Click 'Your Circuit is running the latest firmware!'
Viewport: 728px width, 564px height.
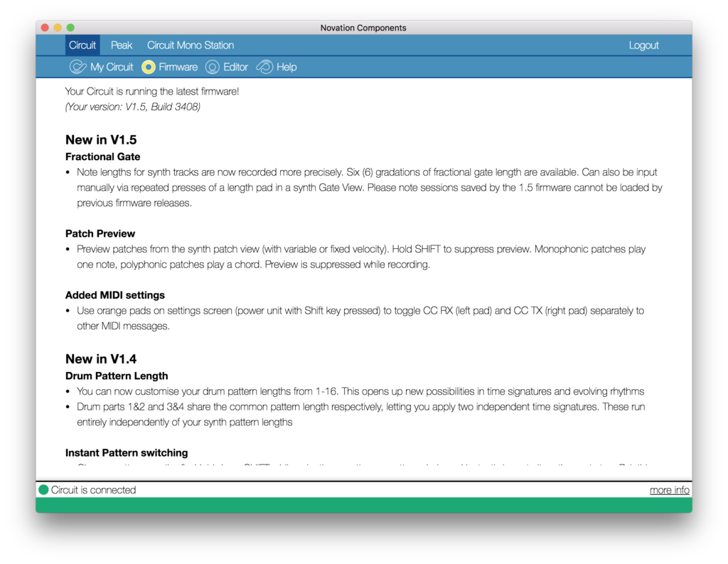tap(152, 92)
